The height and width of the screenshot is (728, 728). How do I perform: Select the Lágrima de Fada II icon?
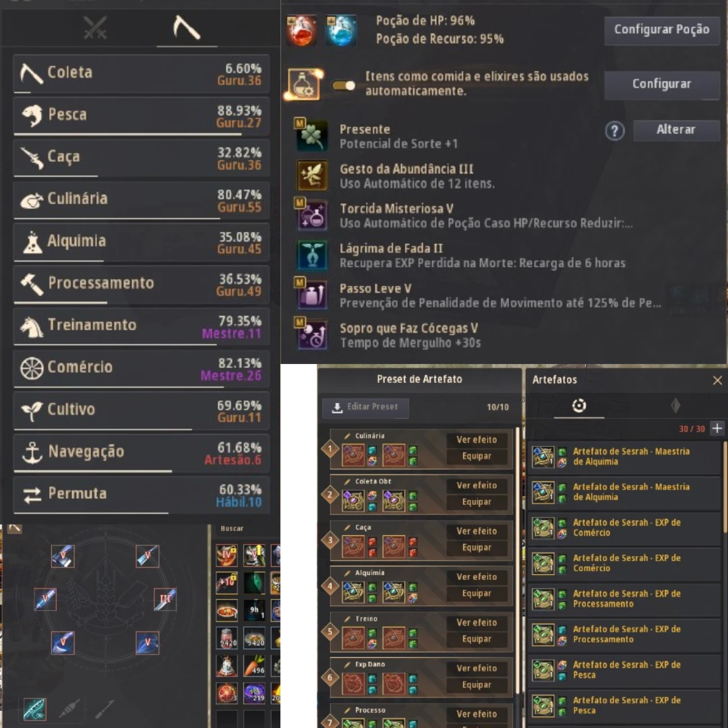tap(312, 255)
